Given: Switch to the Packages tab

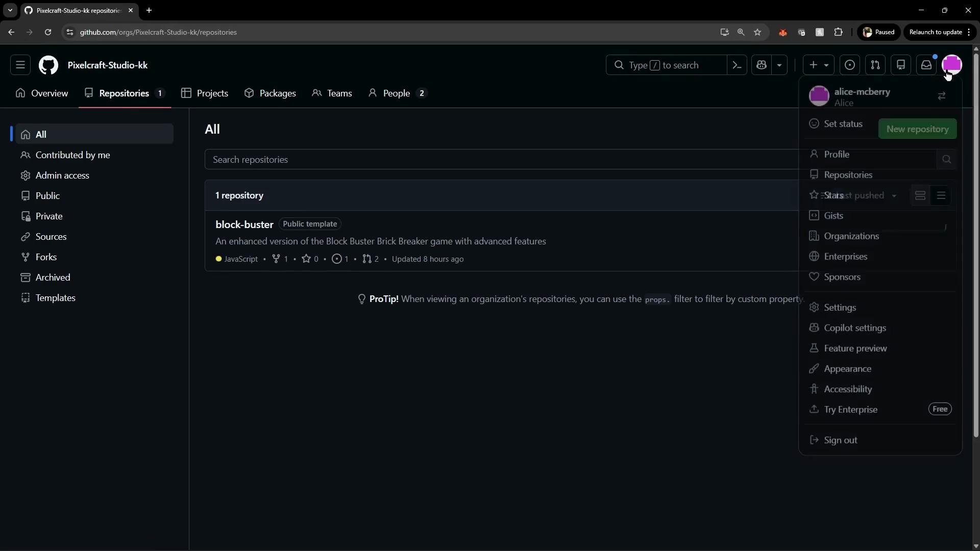Looking at the screenshot, I should point(270,93).
